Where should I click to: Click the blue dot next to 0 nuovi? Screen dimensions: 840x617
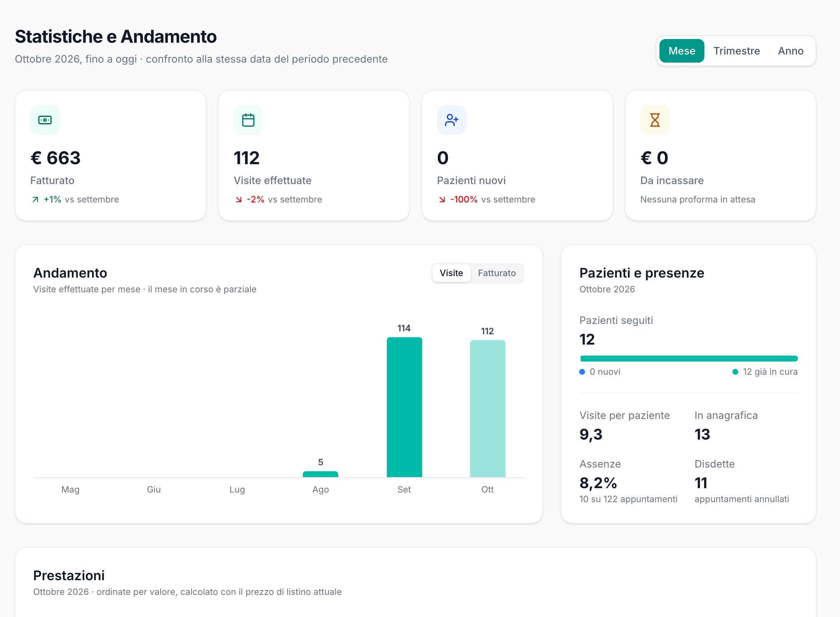pos(582,371)
